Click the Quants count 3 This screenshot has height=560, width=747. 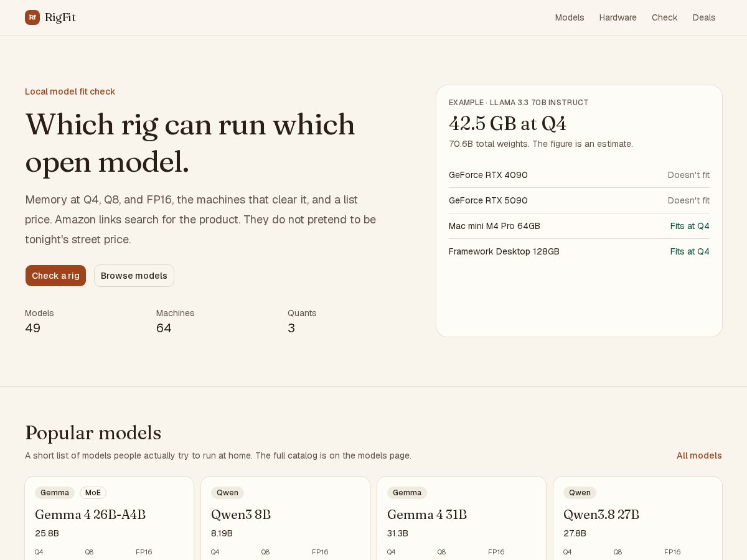coord(291,328)
